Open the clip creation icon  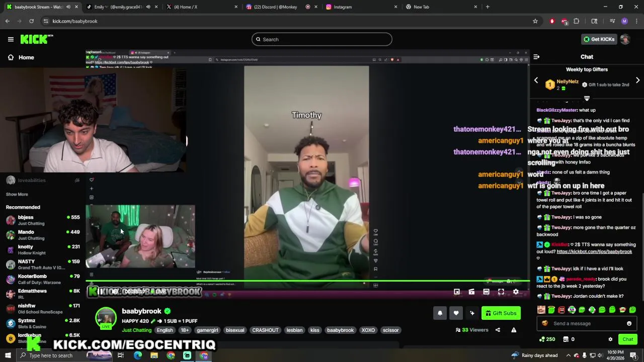pos(471,292)
